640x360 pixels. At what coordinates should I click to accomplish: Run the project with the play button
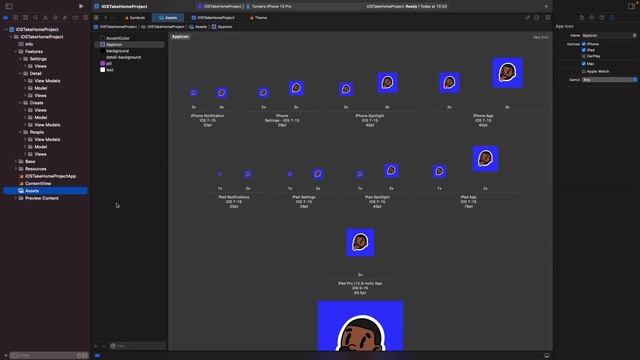[x=81, y=6]
